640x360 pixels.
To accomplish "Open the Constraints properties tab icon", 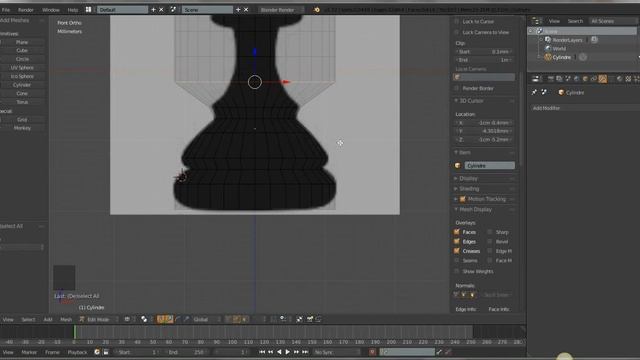I will (593, 79).
